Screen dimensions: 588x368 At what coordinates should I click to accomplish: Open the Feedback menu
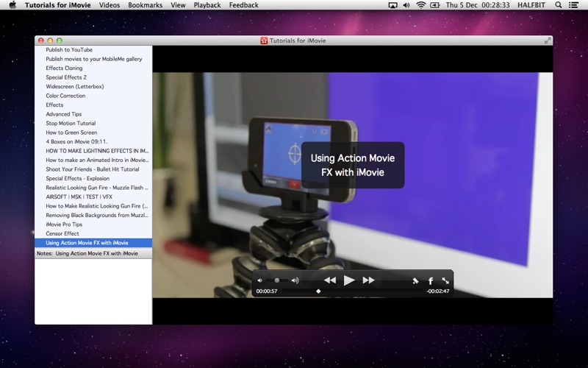click(244, 5)
